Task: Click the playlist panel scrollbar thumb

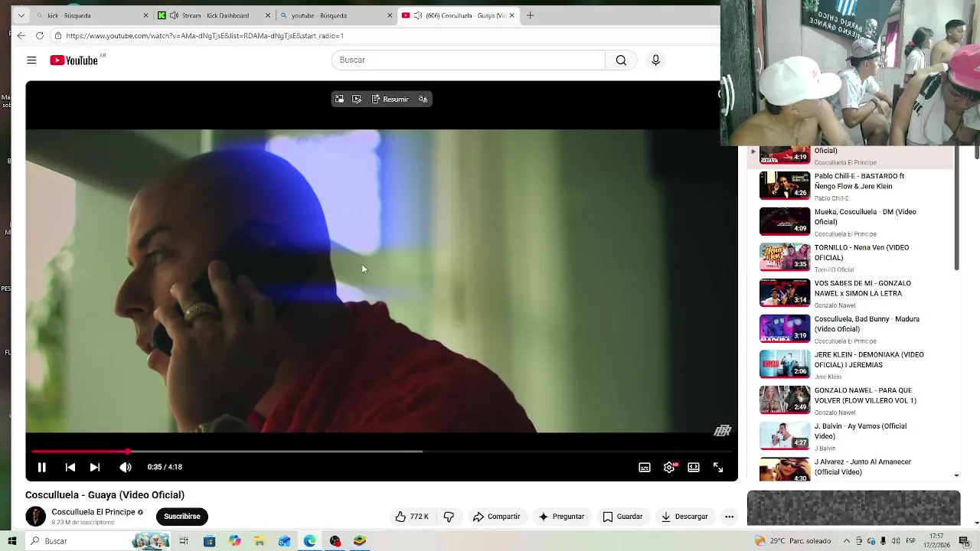Action: click(x=956, y=209)
